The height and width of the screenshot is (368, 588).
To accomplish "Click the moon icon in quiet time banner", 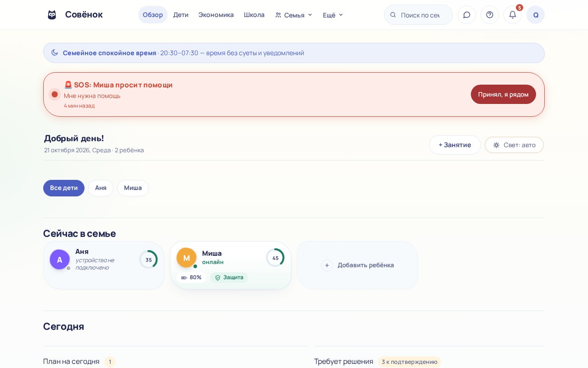I will (55, 52).
